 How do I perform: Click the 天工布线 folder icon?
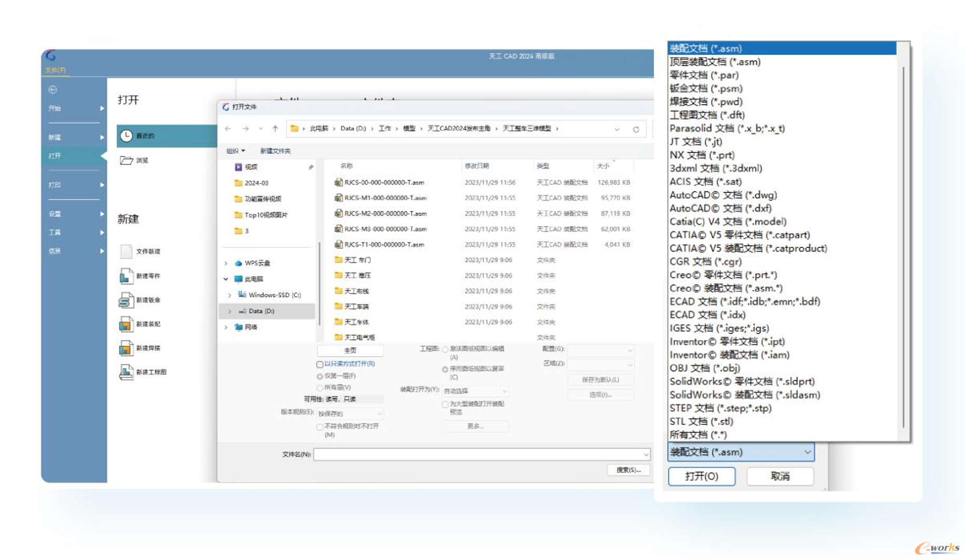click(x=338, y=291)
